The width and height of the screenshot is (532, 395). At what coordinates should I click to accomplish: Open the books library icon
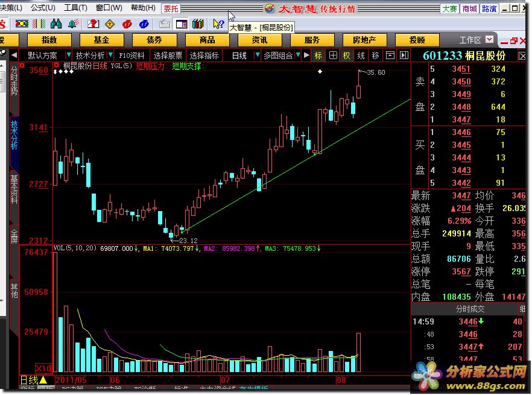(x=198, y=24)
